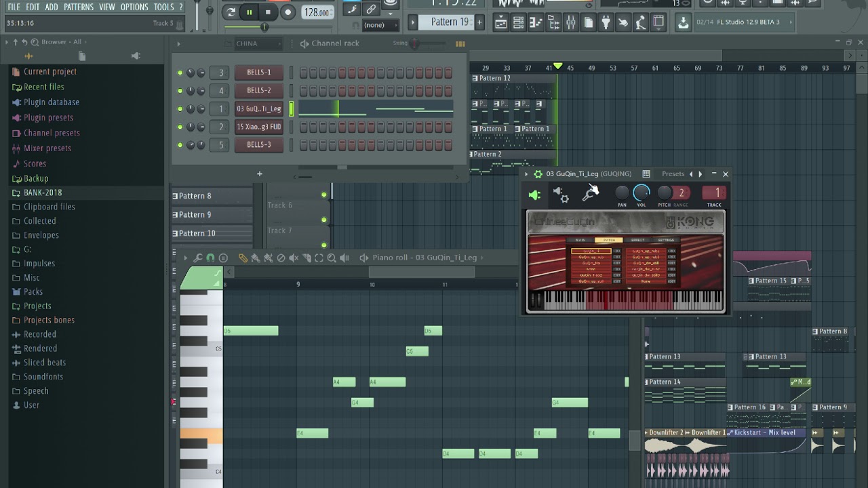The width and height of the screenshot is (868, 488).
Task: Open the wrench settings tab in plugin window
Action: [590, 195]
